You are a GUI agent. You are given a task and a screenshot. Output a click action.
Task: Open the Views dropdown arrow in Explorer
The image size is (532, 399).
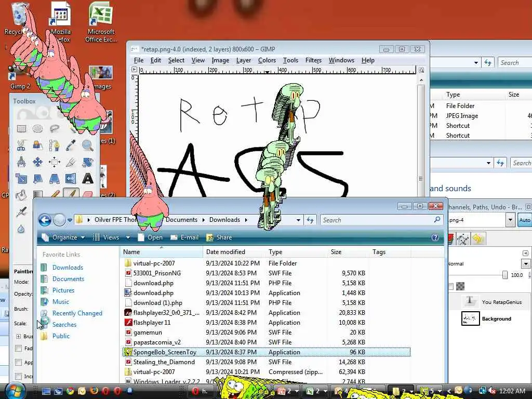[128, 237]
